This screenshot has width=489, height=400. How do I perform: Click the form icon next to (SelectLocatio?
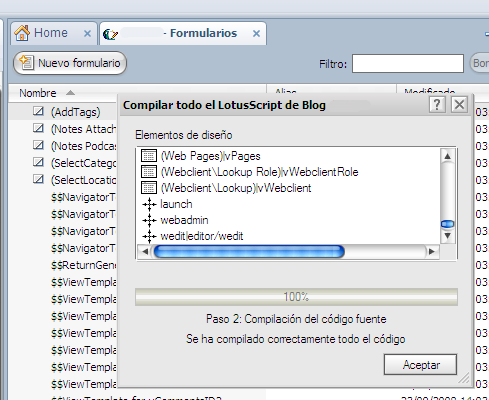[x=38, y=179]
